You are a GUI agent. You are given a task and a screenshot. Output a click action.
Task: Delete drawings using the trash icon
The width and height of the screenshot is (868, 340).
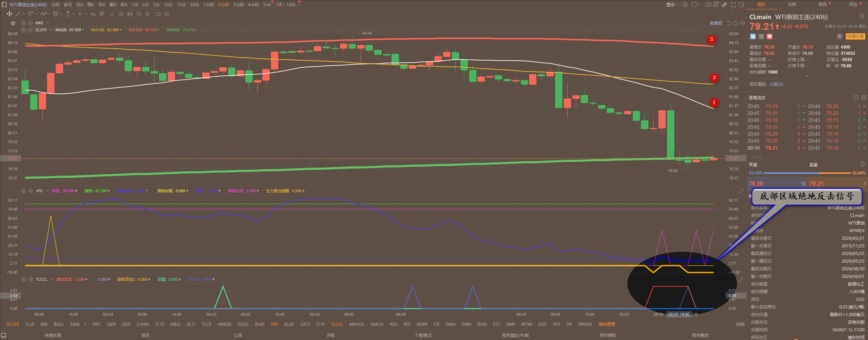[147, 14]
